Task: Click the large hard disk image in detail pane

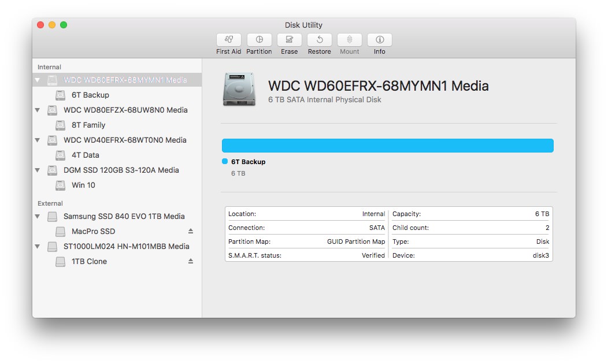Action: (239, 89)
